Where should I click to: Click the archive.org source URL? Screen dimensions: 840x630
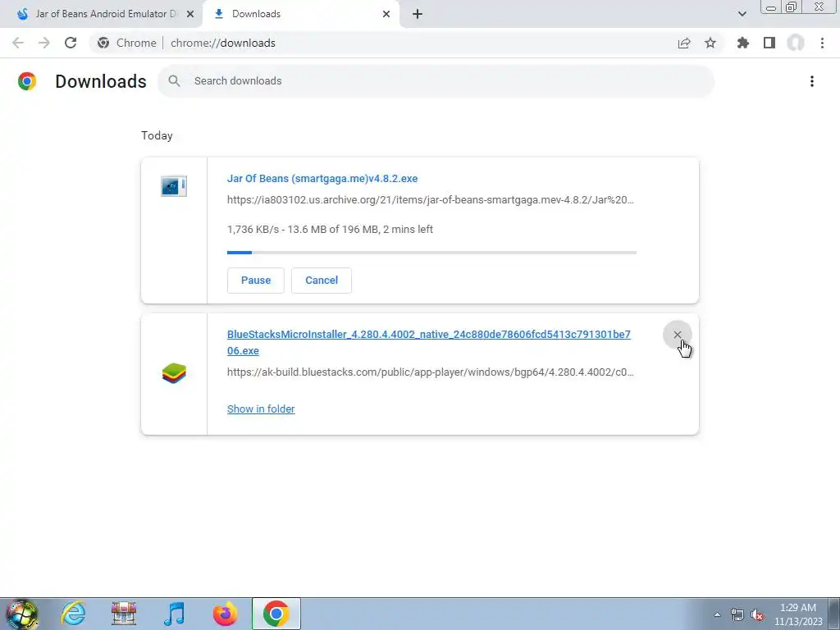tap(430, 200)
